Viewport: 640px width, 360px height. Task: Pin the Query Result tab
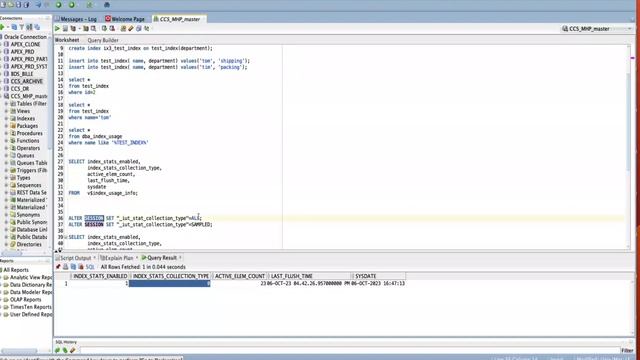58,267
